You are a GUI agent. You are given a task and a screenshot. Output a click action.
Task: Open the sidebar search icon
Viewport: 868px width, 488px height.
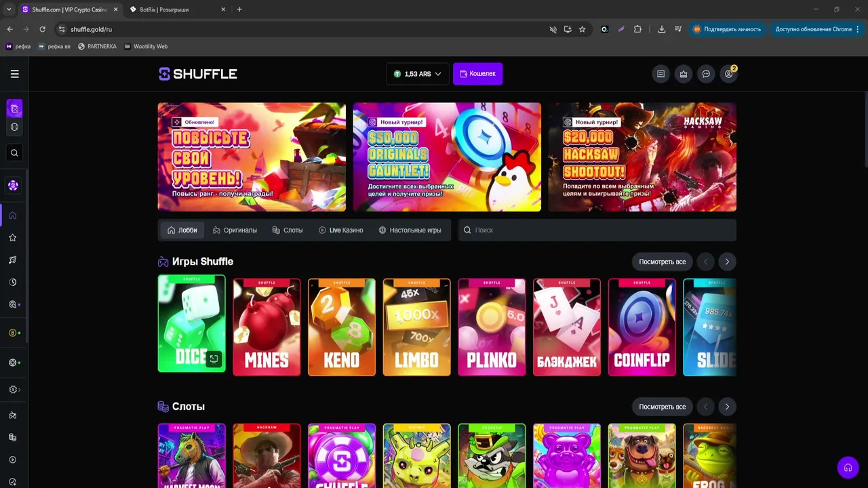[x=14, y=152]
